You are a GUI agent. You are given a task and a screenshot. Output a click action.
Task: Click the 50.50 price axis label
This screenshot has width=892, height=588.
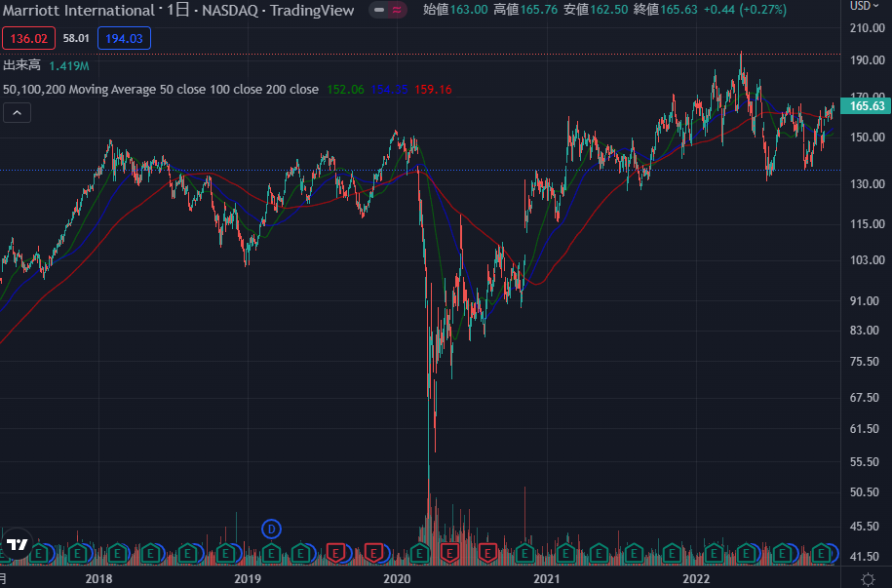click(x=865, y=492)
